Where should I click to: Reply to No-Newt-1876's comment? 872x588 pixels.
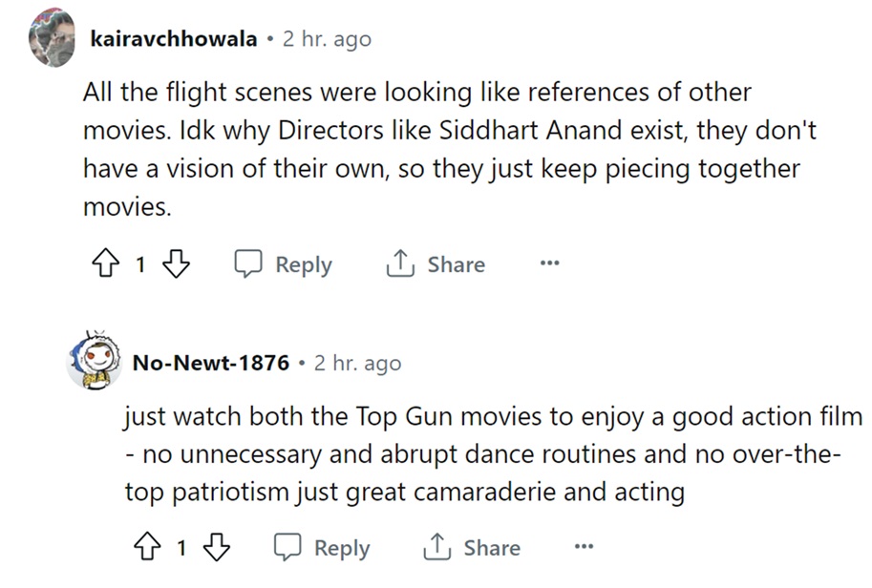pyautogui.click(x=323, y=548)
